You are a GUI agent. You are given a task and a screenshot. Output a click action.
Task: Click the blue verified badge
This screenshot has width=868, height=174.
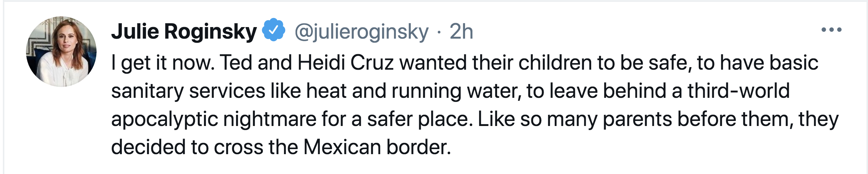coord(274,30)
